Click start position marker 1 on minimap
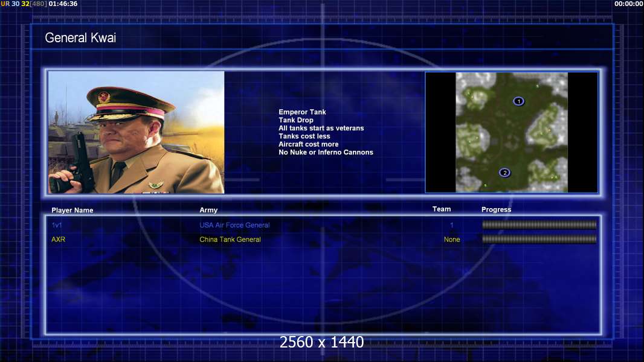 pos(518,101)
